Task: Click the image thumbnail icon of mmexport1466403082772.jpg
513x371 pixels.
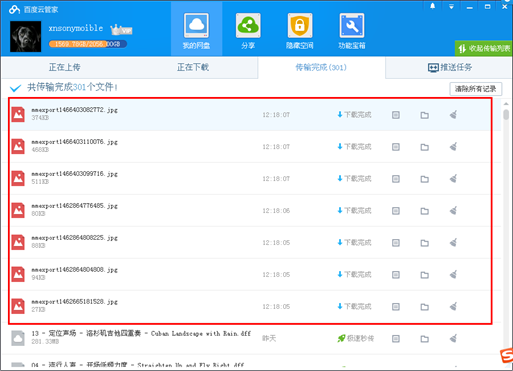Action: (18, 115)
